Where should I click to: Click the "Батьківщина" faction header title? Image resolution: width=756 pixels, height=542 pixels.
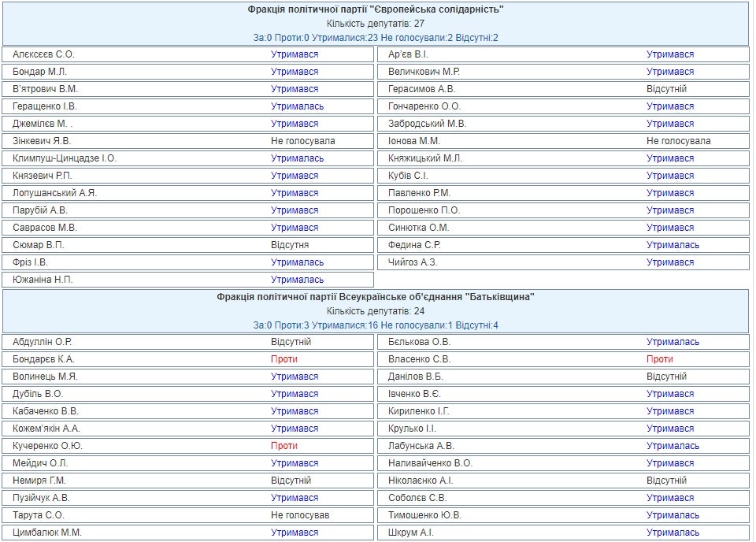click(376, 297)
